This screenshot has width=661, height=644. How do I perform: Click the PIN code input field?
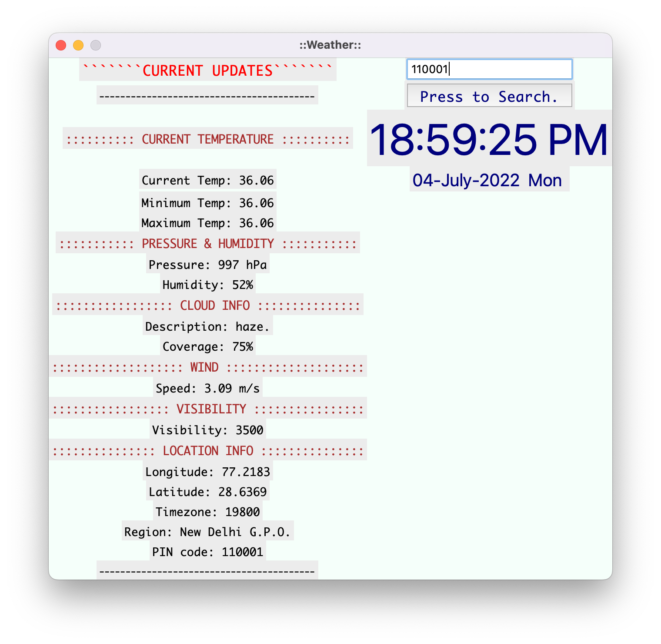pos(489,69)
